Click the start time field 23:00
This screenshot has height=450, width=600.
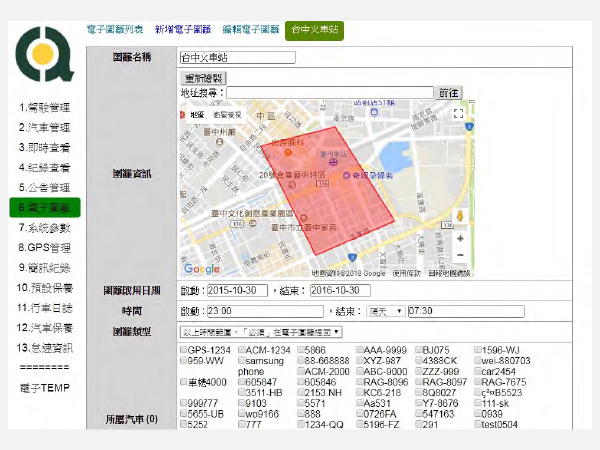tap(266, 311)
